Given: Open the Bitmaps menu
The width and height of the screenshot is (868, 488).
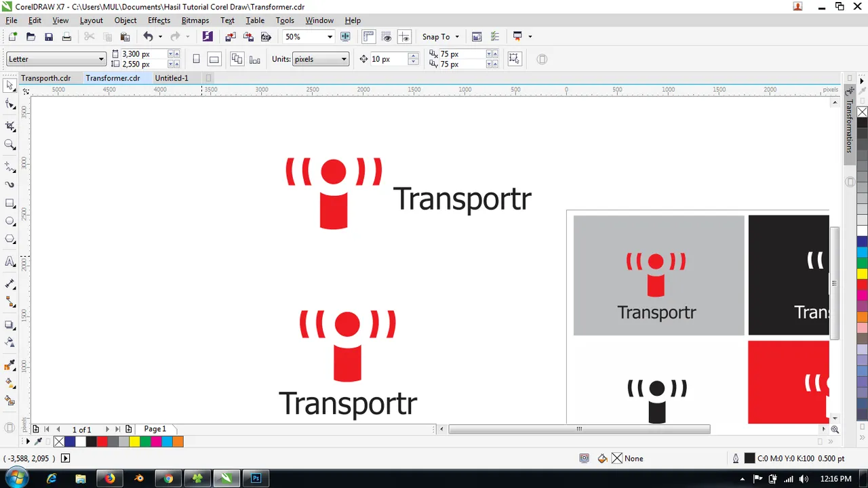Looking at the screenshot, I should [195, 20].
